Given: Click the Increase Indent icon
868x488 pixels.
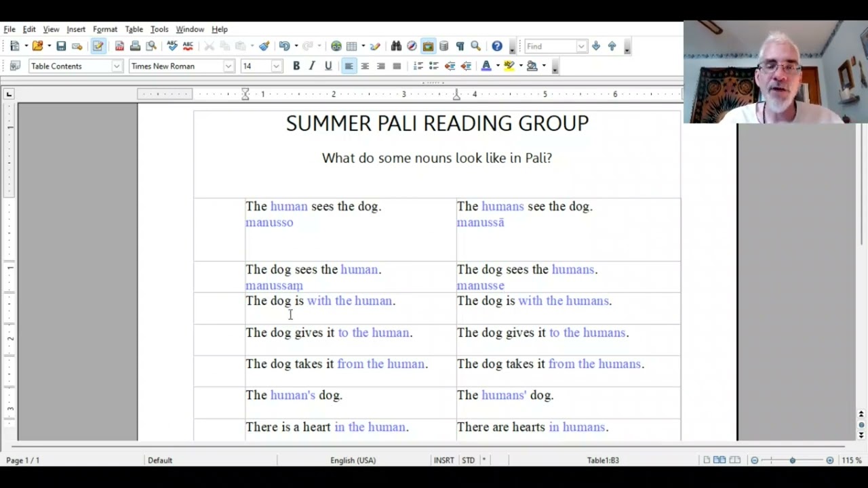Looking at the screenshot, I should (x=466, y=66).
